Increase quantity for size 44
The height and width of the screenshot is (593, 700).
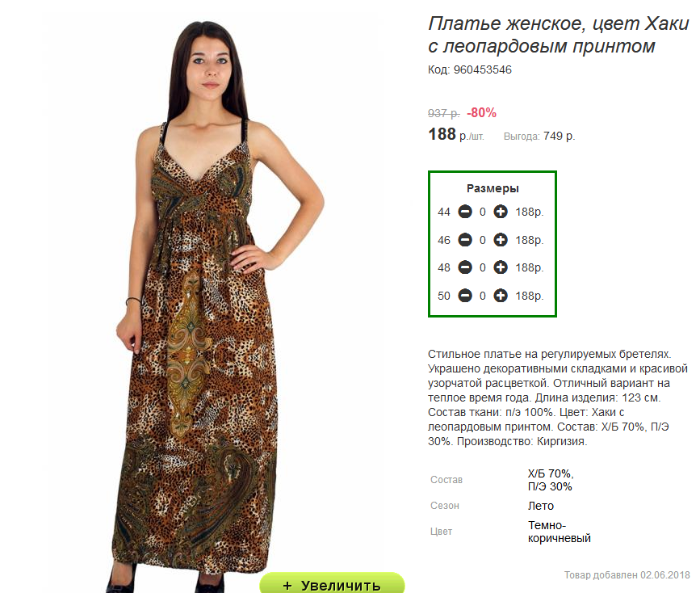pos(501,212)
